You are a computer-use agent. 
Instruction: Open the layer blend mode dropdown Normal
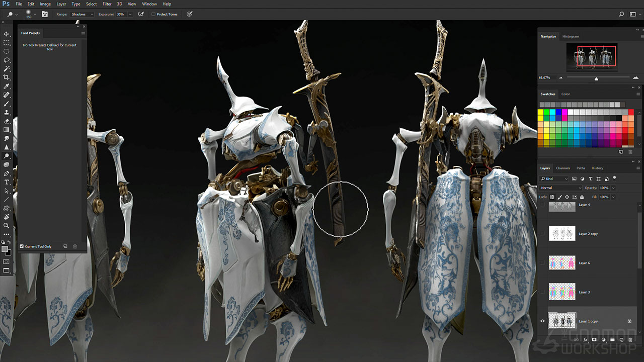[x=560, y=188]
